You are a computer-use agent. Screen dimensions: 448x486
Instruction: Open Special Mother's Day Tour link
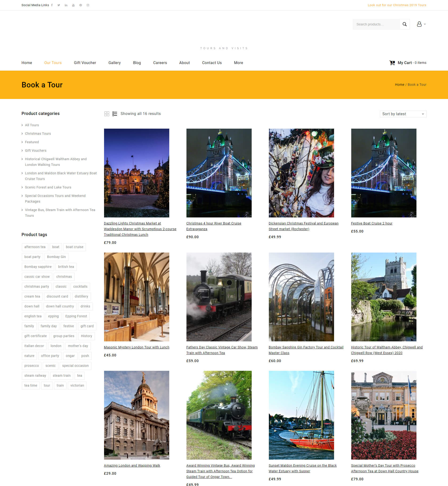pyautogui.click(x=385, y=469)
